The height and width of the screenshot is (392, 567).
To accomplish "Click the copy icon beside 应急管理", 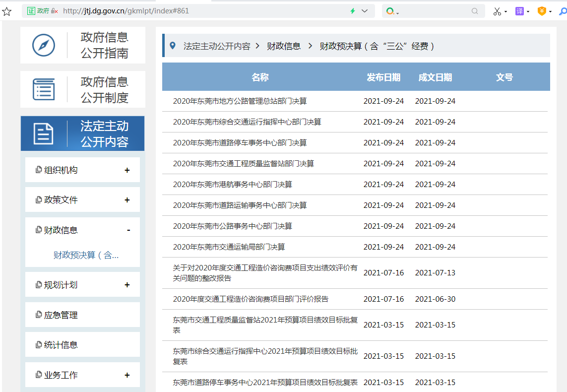I will click(38, 315).
